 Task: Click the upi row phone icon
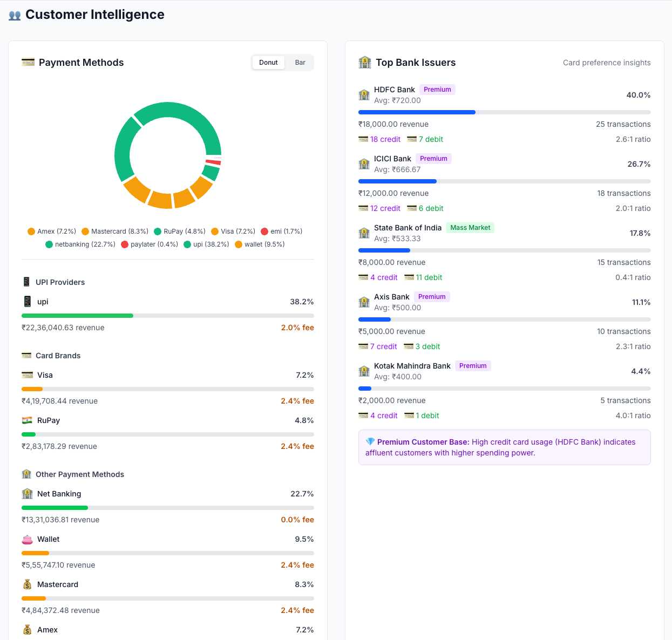point(28,301)
